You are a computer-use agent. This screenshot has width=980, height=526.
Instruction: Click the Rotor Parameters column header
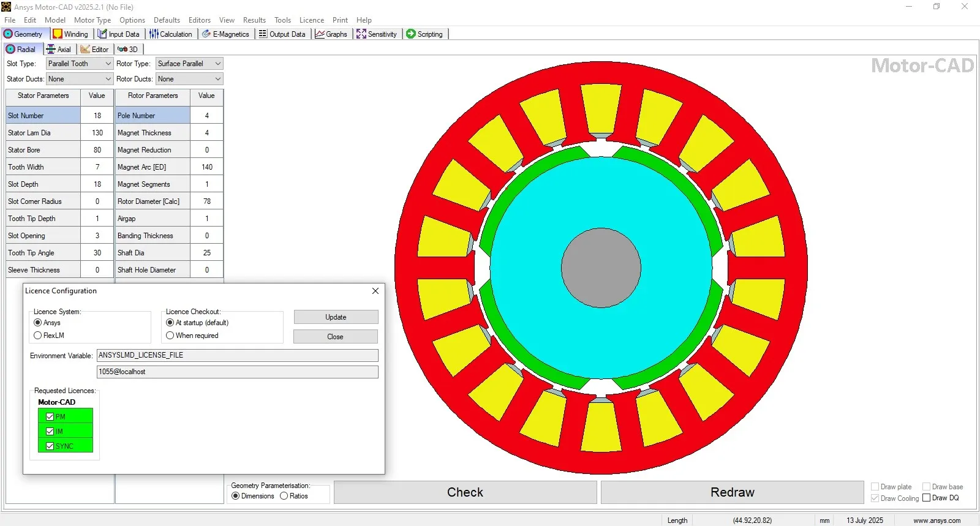tap(153, 96)
